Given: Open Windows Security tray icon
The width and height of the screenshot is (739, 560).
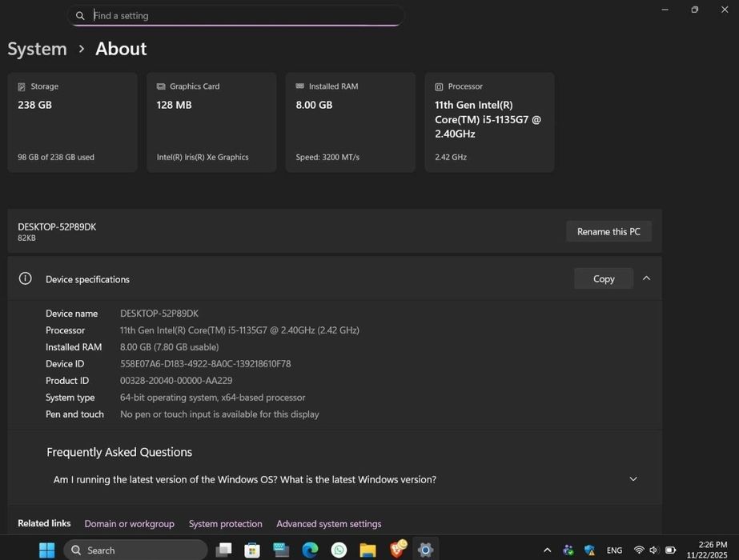Looking at the screenshot, I should click(589, 550).
